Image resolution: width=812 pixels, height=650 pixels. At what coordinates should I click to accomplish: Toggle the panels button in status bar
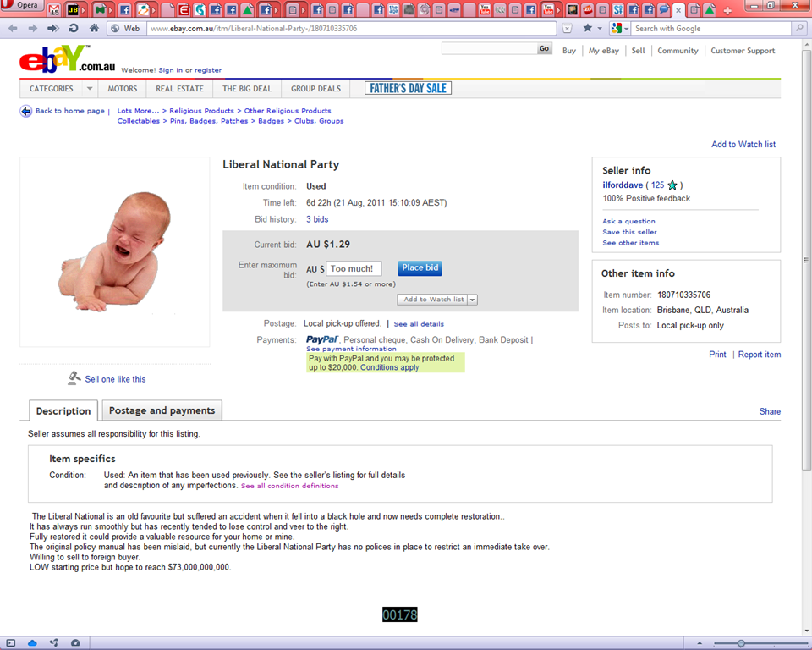pos(10,642)
